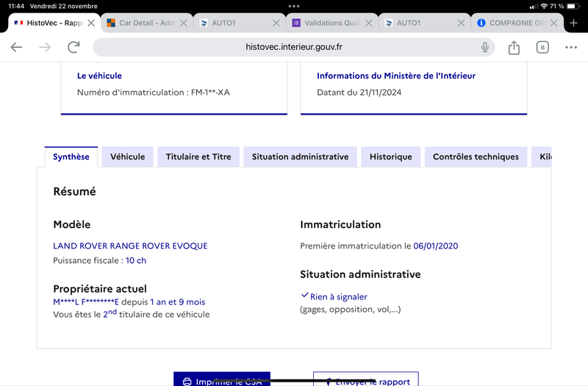The height and width of the screenshot is (386, 588).
Task: Open the Contrôles techniques tab
Action: coord(476,157)
